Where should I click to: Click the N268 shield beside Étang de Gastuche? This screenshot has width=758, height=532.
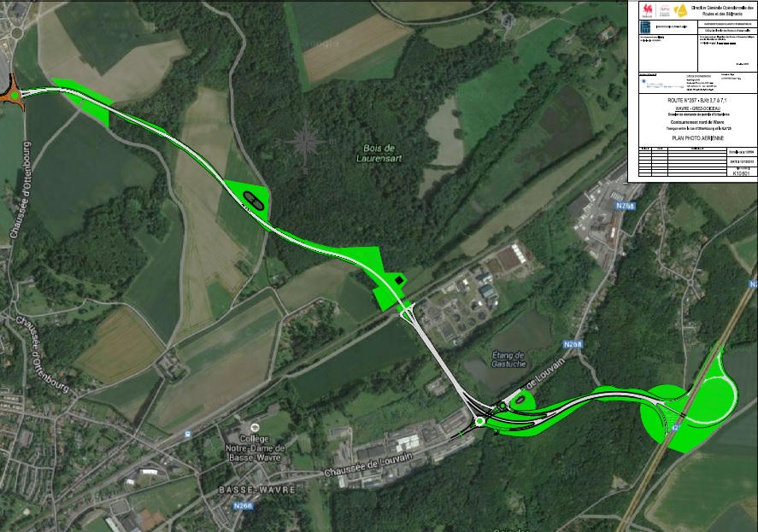(x=573, y=344)
